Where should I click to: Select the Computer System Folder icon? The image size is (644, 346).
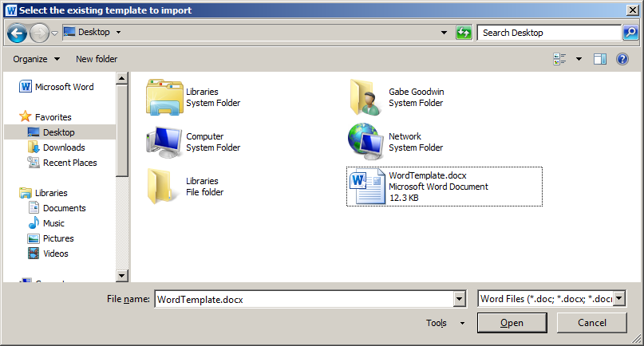click(164, 142)
